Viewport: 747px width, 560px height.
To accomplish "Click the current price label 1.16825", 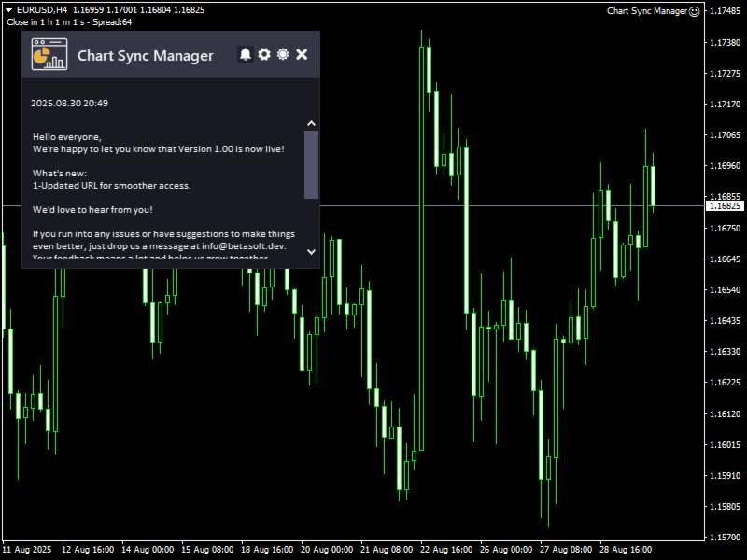I will point(726,205).
